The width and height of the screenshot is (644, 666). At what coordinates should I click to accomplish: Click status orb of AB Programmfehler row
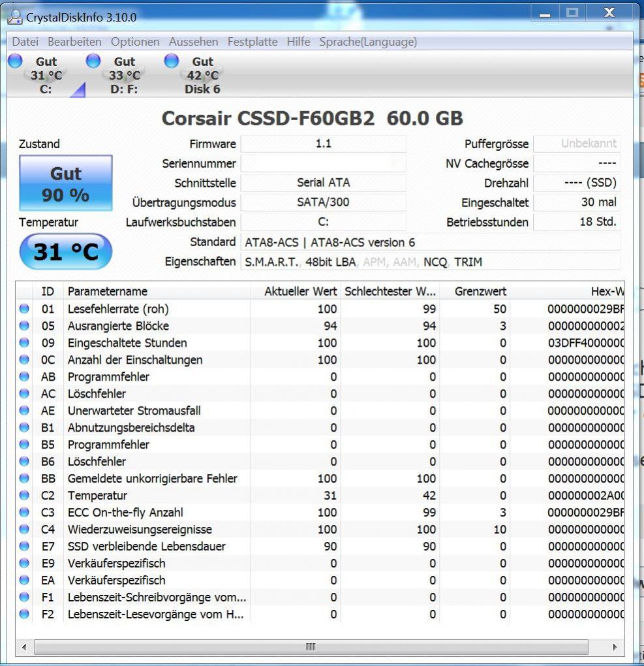coord(24,377)
